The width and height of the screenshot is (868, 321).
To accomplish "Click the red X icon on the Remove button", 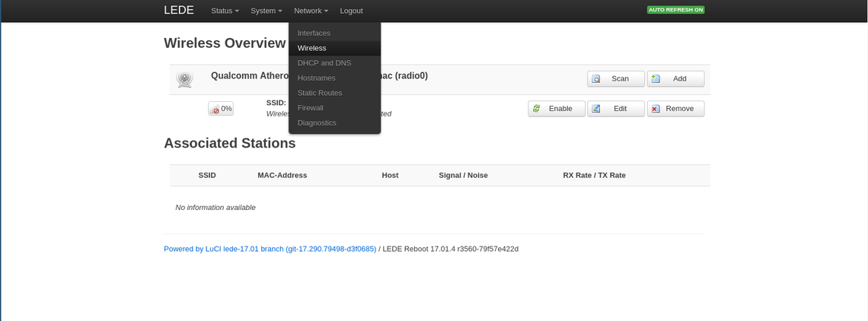I will point(656,109).
